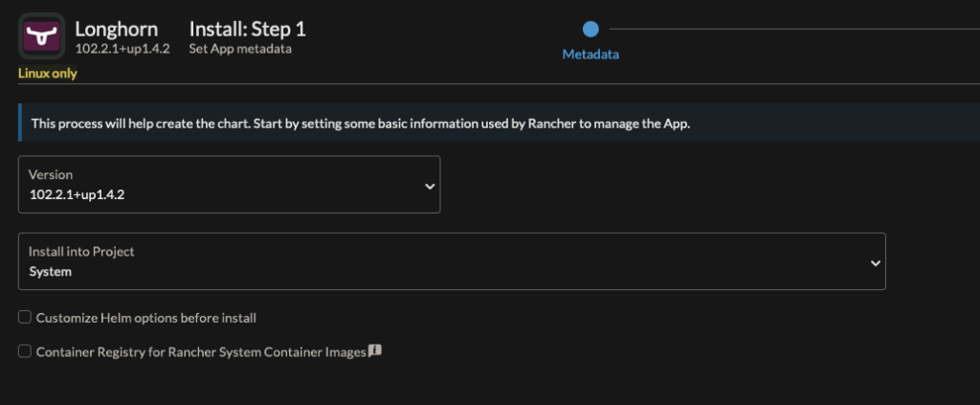Click the Longhorn bull logo icon
This screenshot has width=980, height=405.
tap(41, 36)
